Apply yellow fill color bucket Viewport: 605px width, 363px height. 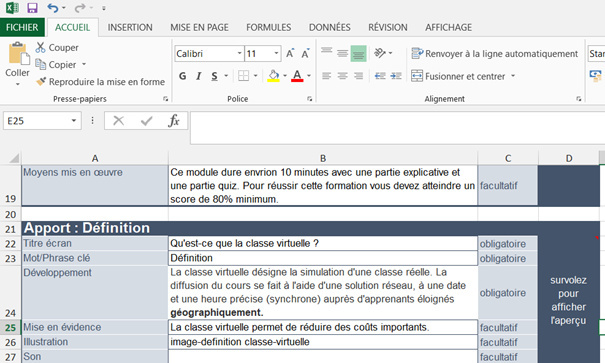click(274, 76)
